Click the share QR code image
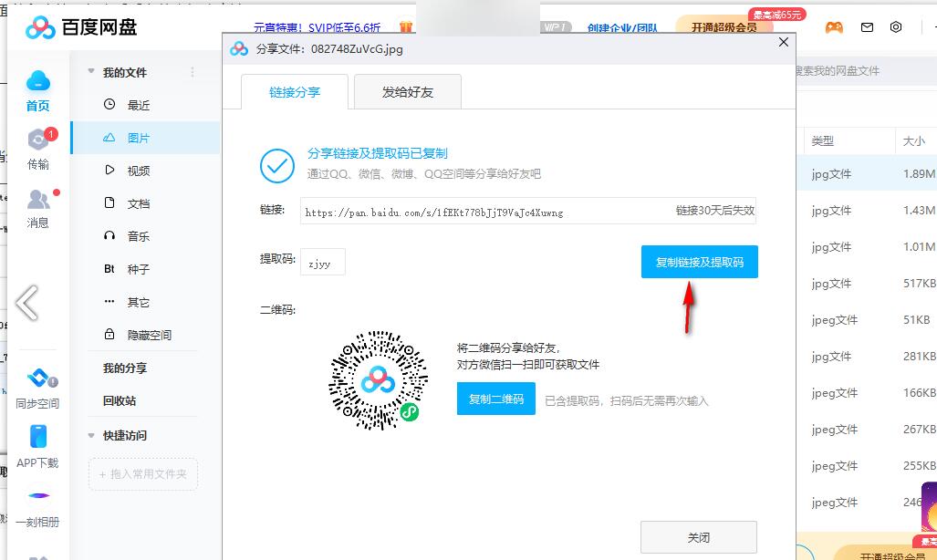 click(x=378, y=381)
